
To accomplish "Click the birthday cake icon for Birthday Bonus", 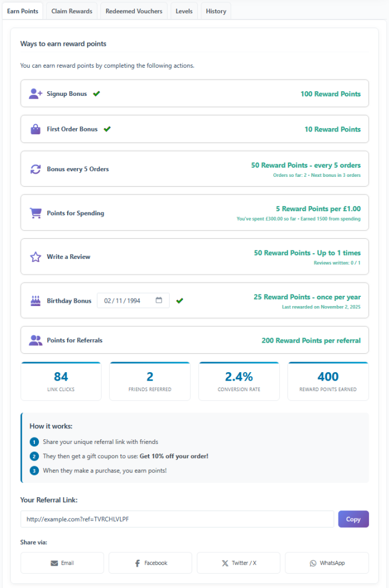I will pos(36,300).
